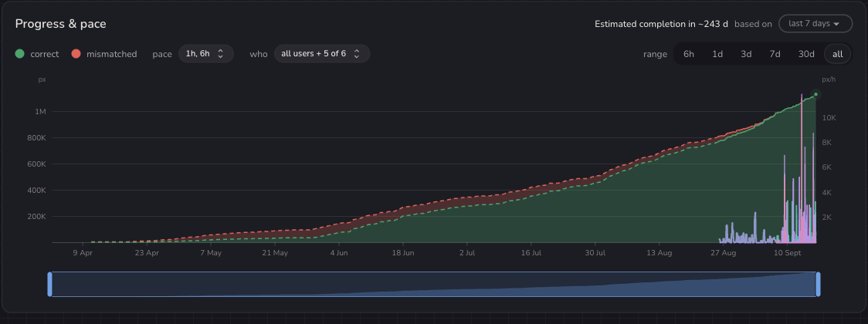Click the '800K' left axis value

(x=36, y=137)
